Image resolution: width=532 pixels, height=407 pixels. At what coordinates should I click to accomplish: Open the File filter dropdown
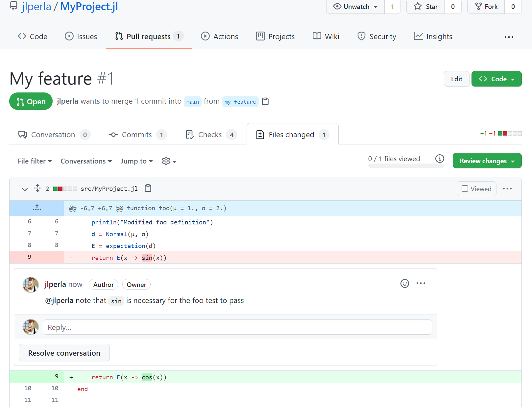(x=35, y=161)
